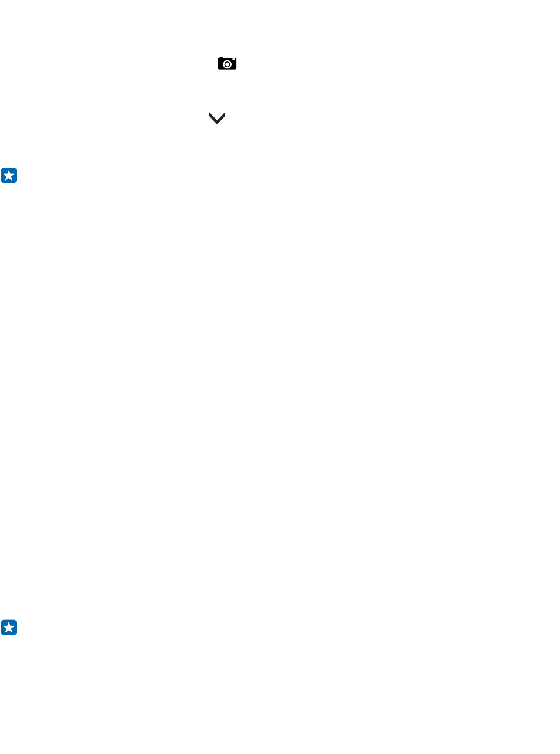560x754 pixels.
Task: Click the black camera icon
Action: tap(227, 64)
